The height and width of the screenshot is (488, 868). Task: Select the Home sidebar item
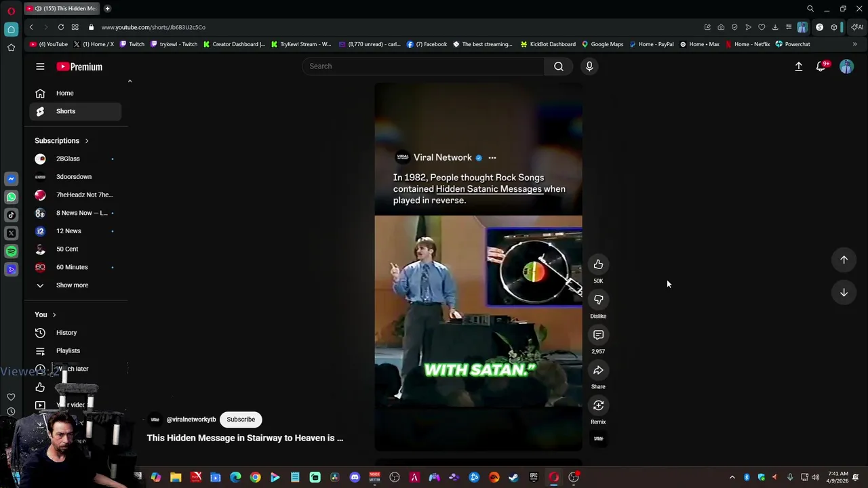click(75, 93)
